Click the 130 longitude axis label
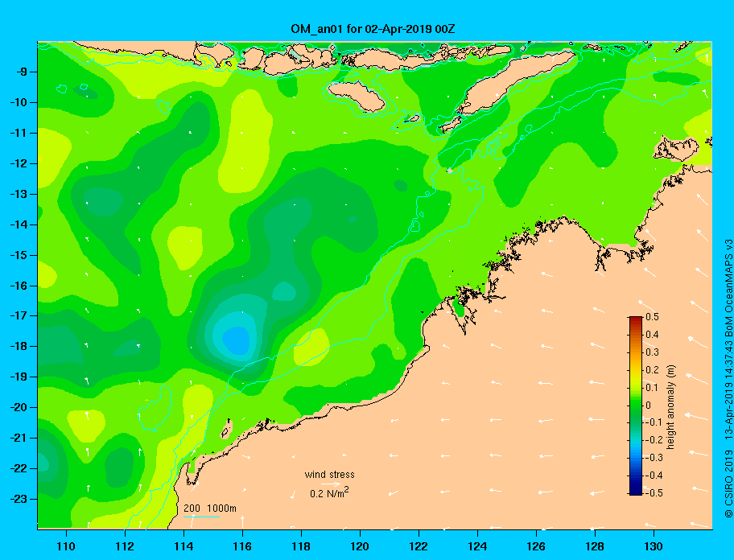The image size is (734, 560). tap(654, 546)
